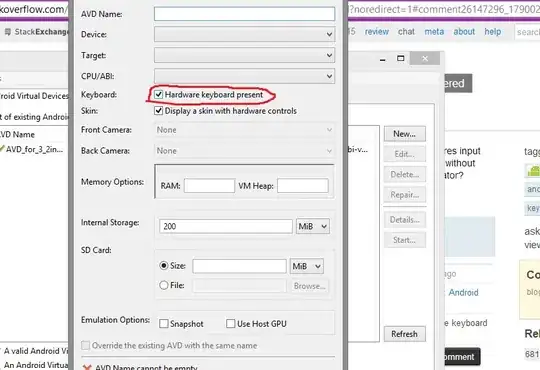Click the green checkmark beside AVD_for_3_2in

coord(2,148)
